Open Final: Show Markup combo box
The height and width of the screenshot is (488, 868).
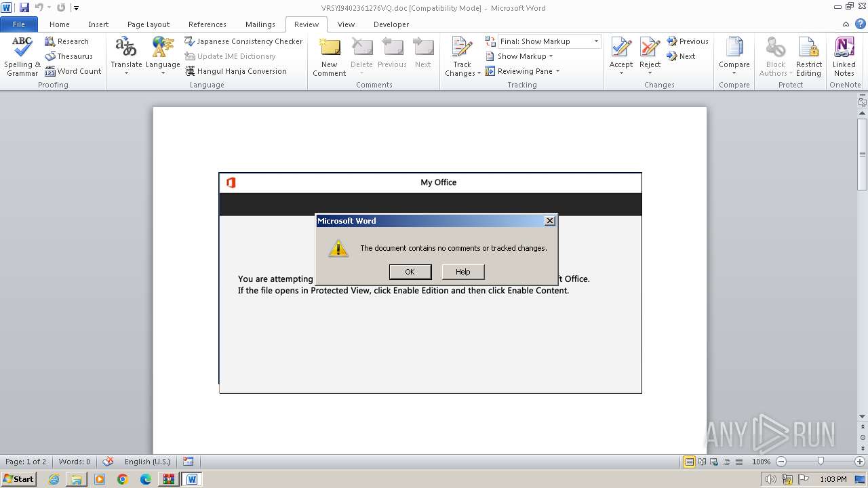point(549,41)
